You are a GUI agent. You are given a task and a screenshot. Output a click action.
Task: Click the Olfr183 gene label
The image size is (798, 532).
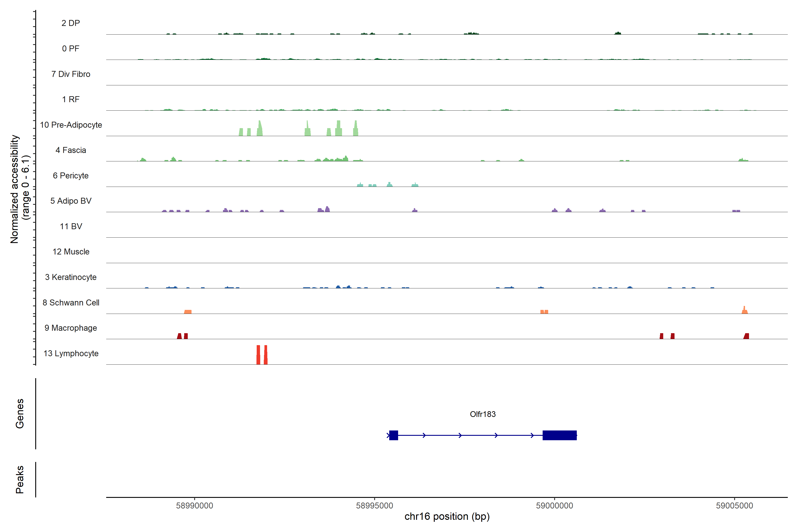483,414
